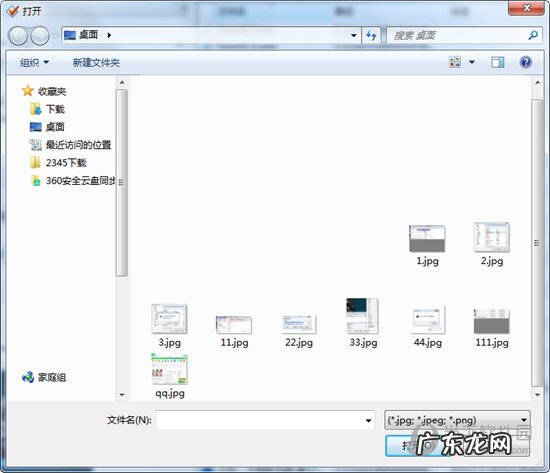Screen dimensions: 550x473
Task: Click the 下载 folder icon in favorites
Action: pos(36,109)
